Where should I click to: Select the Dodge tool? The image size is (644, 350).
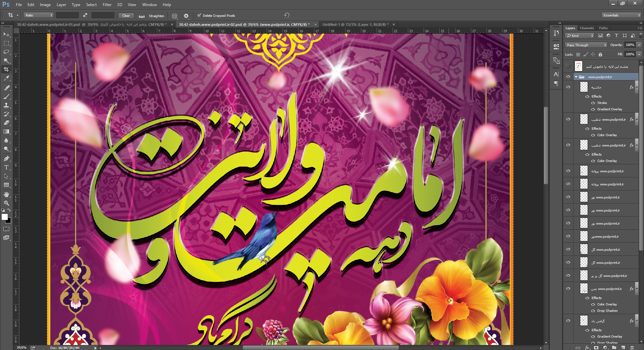[x=6, y=149]
